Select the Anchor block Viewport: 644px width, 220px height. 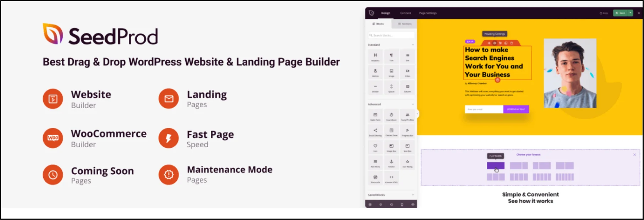[x=391, y=163]
